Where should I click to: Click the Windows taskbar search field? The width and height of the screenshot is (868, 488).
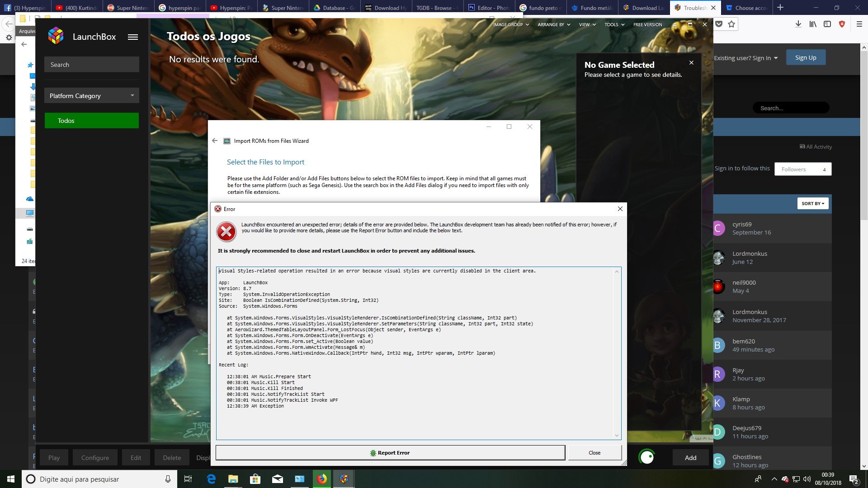(99, 479)
